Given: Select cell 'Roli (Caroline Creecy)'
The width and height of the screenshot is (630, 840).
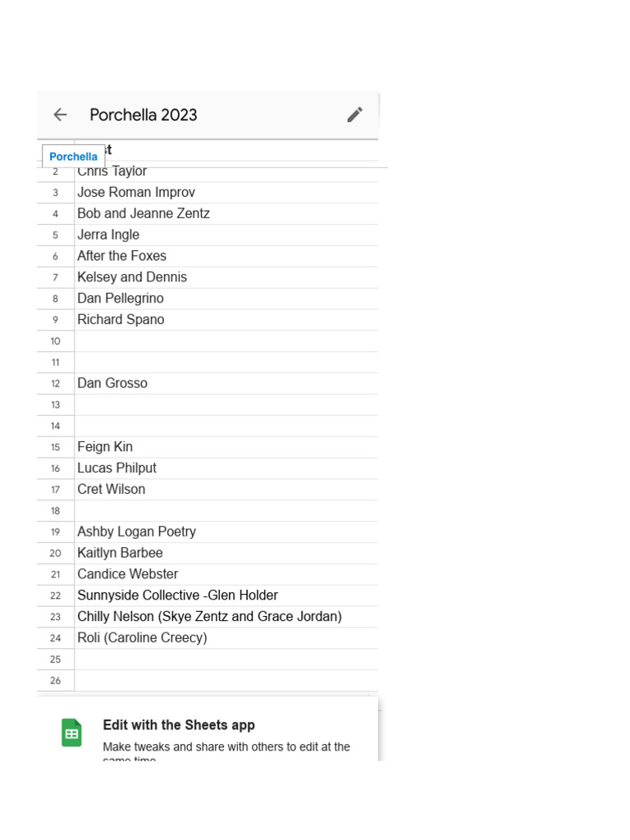Looking at the screenshot, I should 226,638.
